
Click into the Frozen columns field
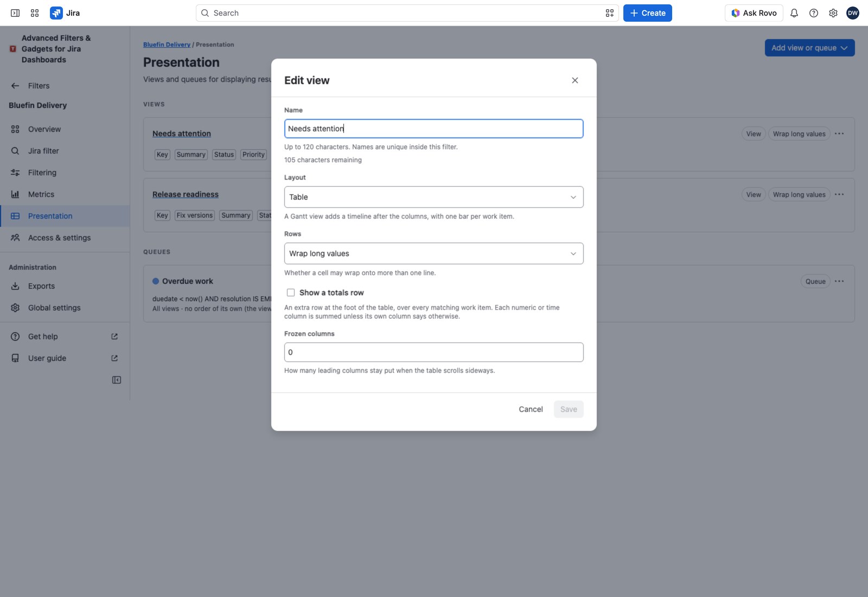coord(434,352)
